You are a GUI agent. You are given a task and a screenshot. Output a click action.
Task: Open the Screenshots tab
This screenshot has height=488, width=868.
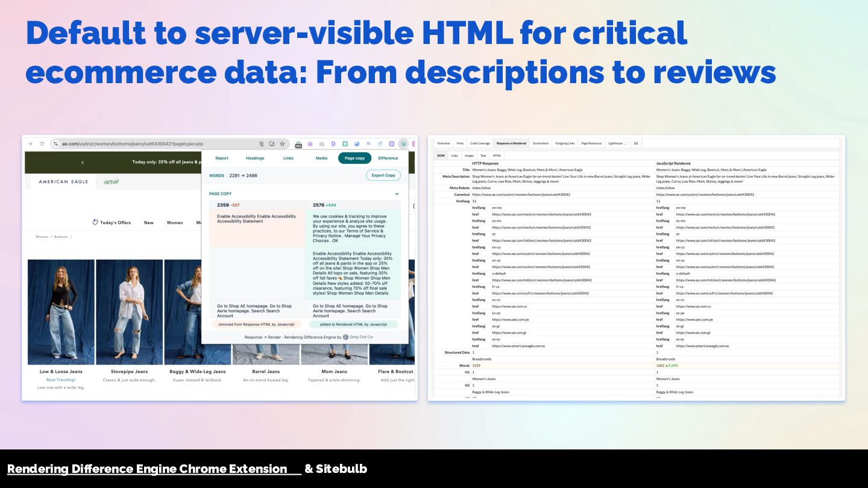pyautogui.click(x=541, y=143)
